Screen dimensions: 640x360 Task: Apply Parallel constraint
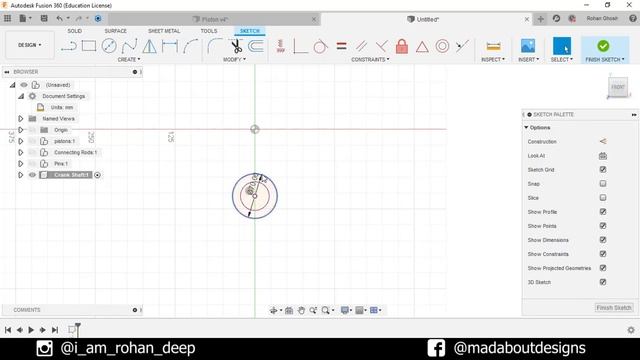point(361,46)
